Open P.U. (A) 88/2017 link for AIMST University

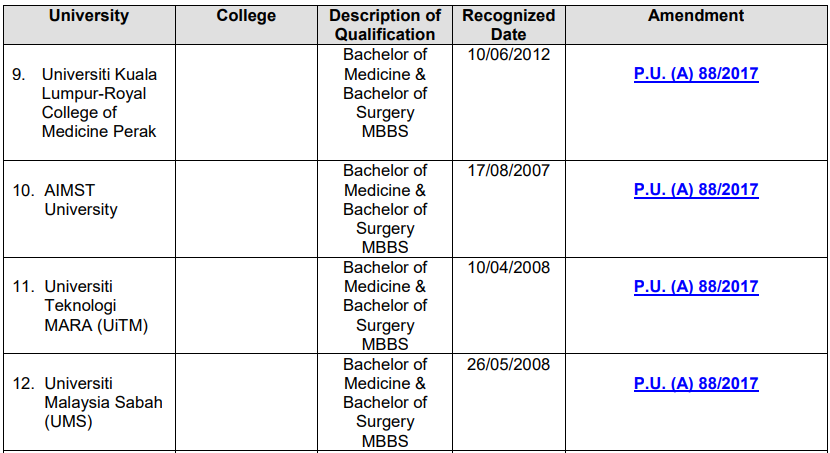pos(696,190)
